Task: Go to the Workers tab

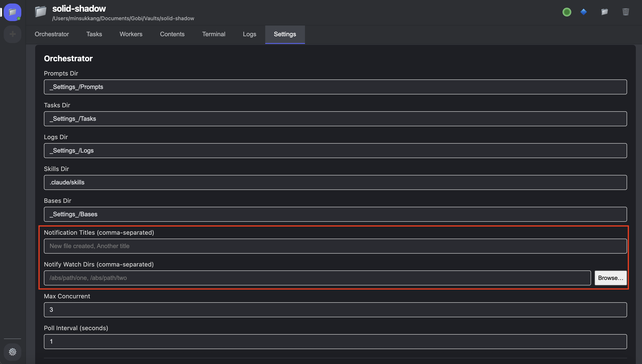Action: [x=131, y=34]
